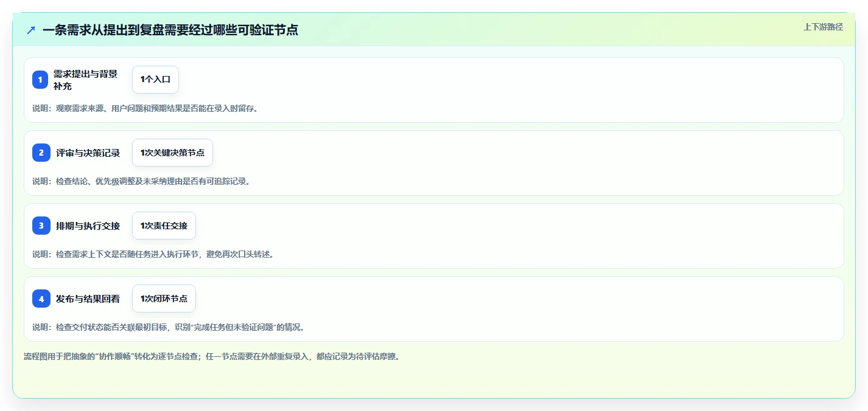Viewport: 868px width, 411px height.
Task: Select the '1次关键决策节点' pill
Action: click(172, 153)
